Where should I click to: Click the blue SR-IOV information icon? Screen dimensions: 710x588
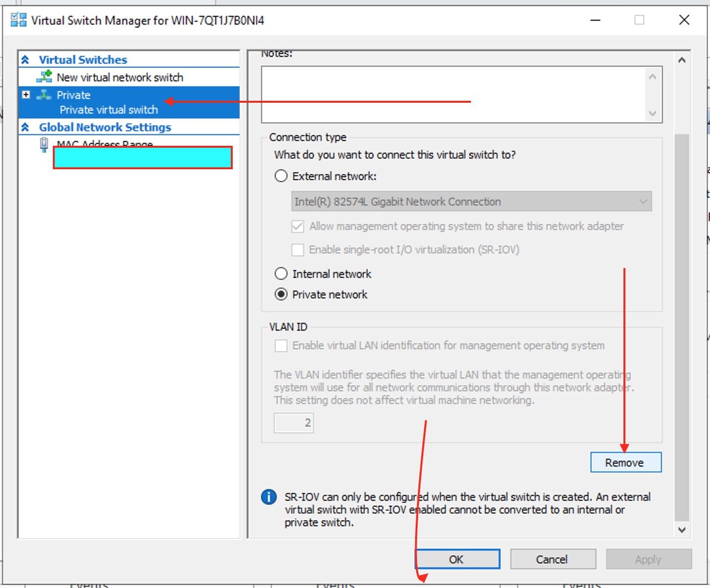269,497
